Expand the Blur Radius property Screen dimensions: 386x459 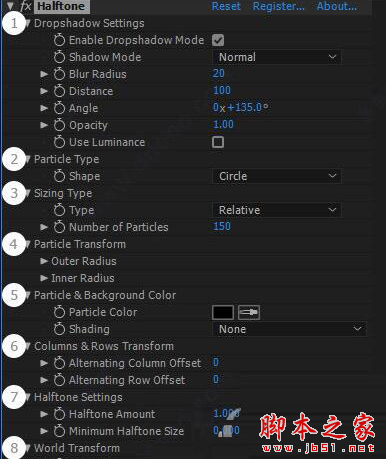(44, 74)
